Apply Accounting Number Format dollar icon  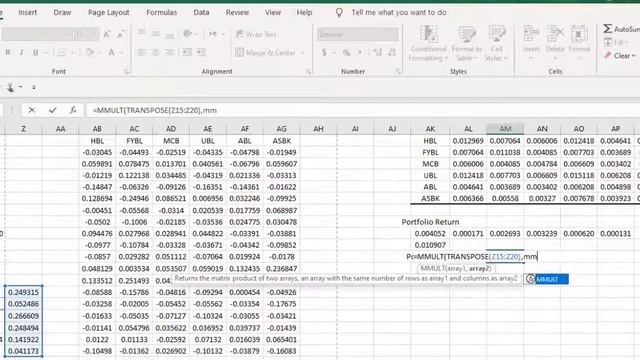coord(324,53)
